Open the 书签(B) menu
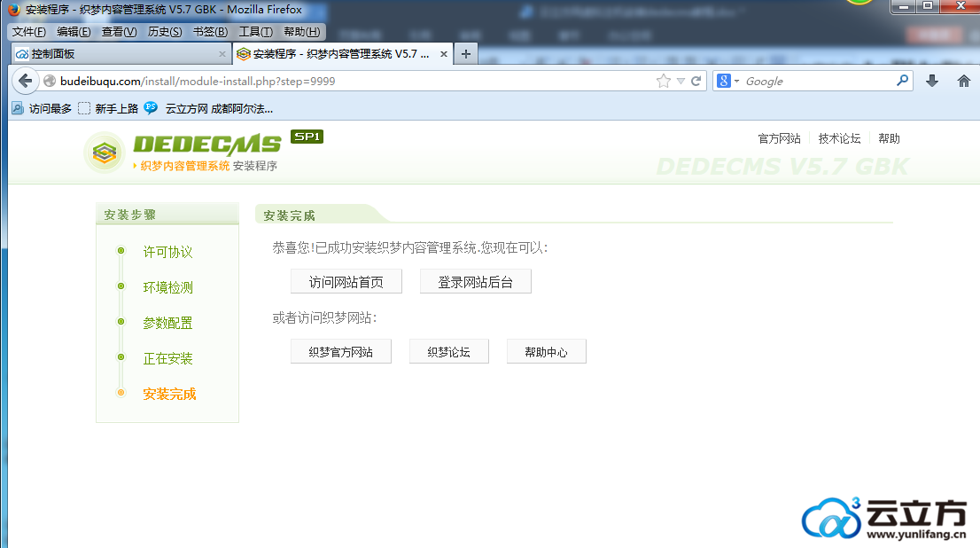Viewport: 980px width, 548px height. pyautogui.click(x=210, y=31)
